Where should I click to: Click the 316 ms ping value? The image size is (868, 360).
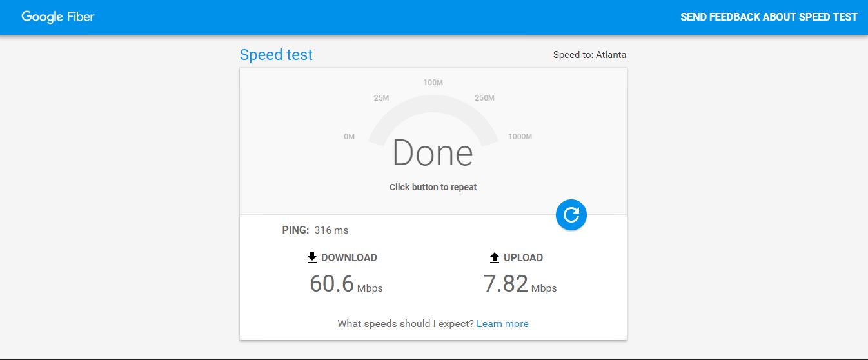331,230
